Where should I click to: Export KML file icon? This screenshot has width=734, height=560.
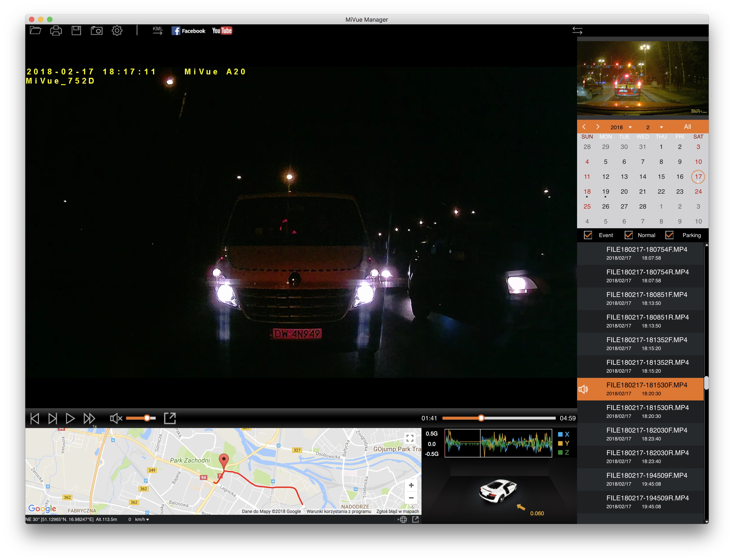pyautogui.click(x=158, y=30)
